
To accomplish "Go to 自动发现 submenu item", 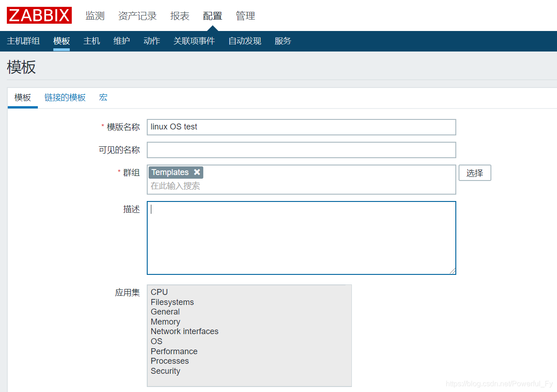I will pyautogui.click(x=245, y=41).
